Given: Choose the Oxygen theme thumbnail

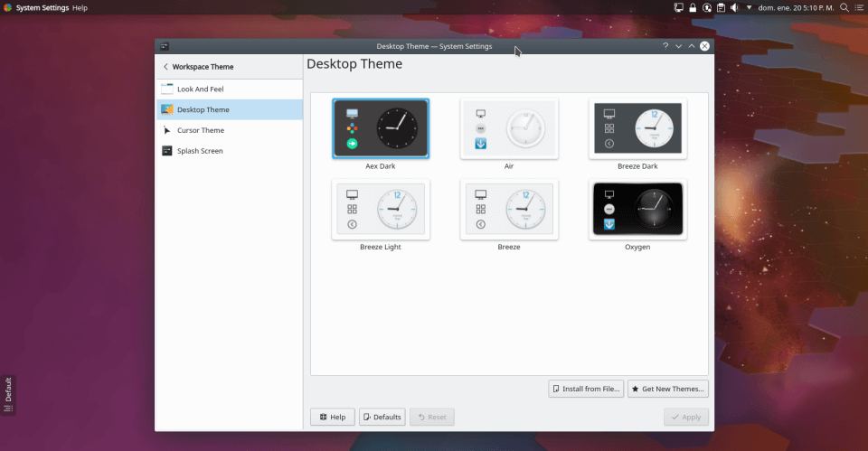Looking at the screenshot, I should coord(637,209).
